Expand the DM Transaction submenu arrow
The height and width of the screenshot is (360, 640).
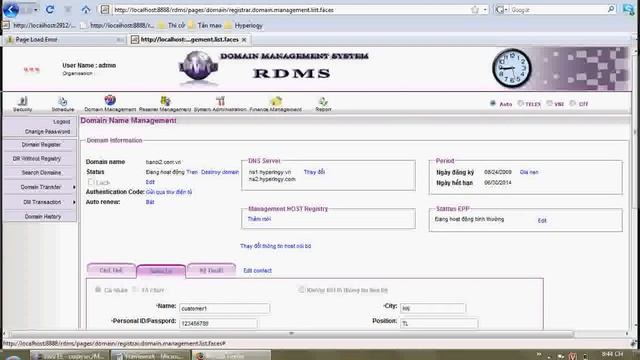point(74,202)
